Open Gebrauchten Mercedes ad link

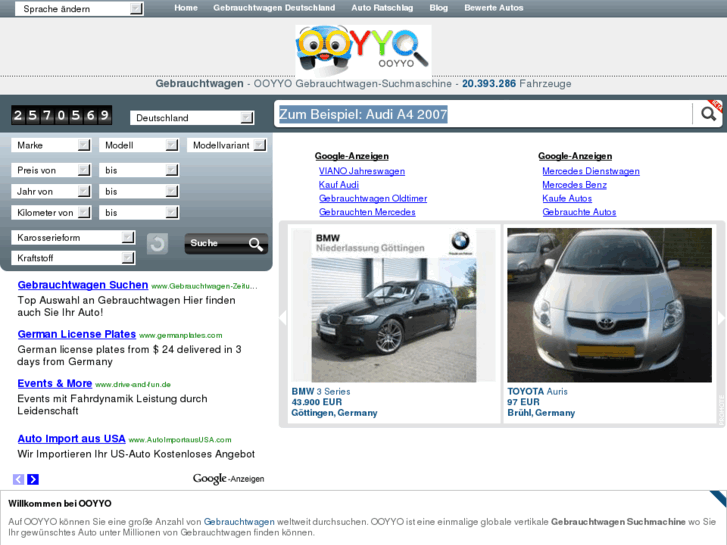367,212
